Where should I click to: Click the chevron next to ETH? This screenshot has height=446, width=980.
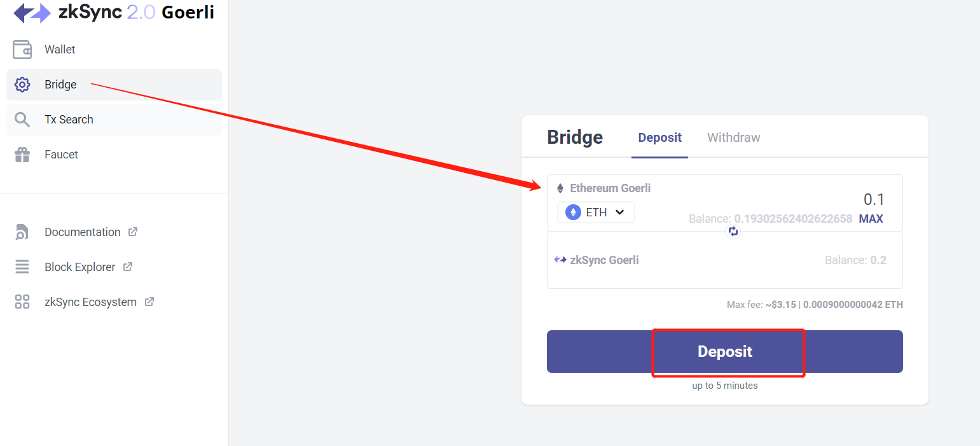point(620,213)
